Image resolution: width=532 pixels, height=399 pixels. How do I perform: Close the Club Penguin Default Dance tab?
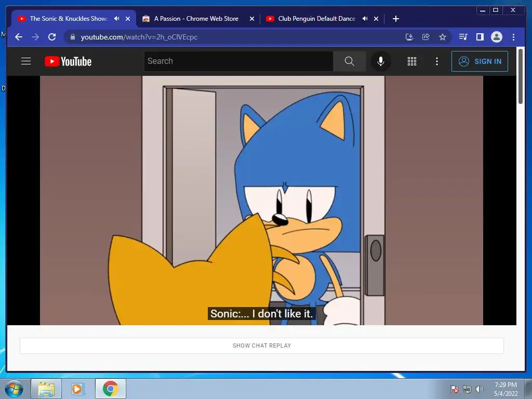click(376, 19)
